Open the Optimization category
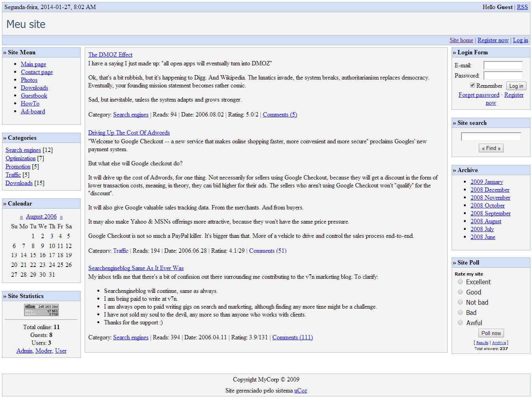Screen dimensions: 532x398 click(x=20, y=158)
